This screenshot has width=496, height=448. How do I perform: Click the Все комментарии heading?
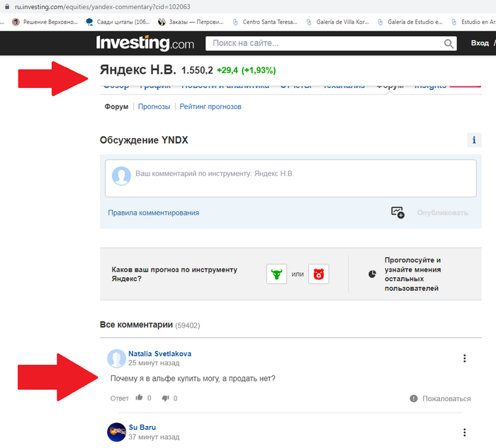[136, 325]
